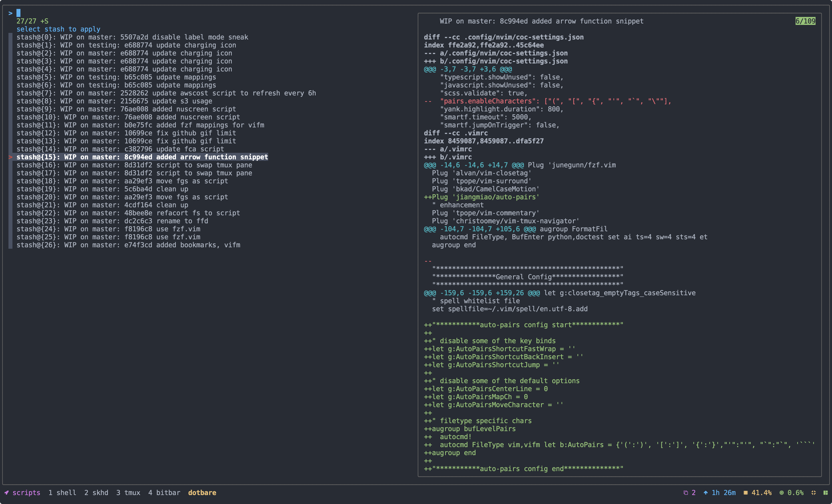
Task: Click the 0.6% CPU usage value
Action: [796, 492]
